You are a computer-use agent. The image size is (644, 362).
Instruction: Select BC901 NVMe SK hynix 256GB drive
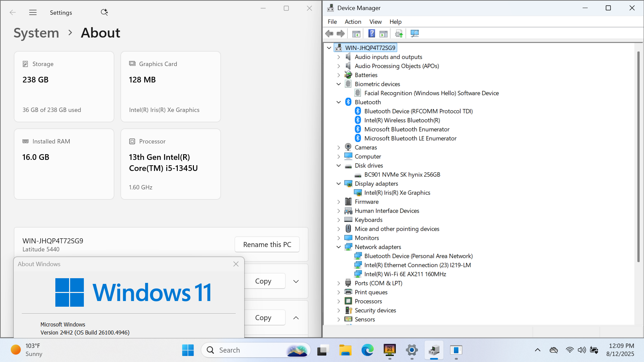click(402, 175)
